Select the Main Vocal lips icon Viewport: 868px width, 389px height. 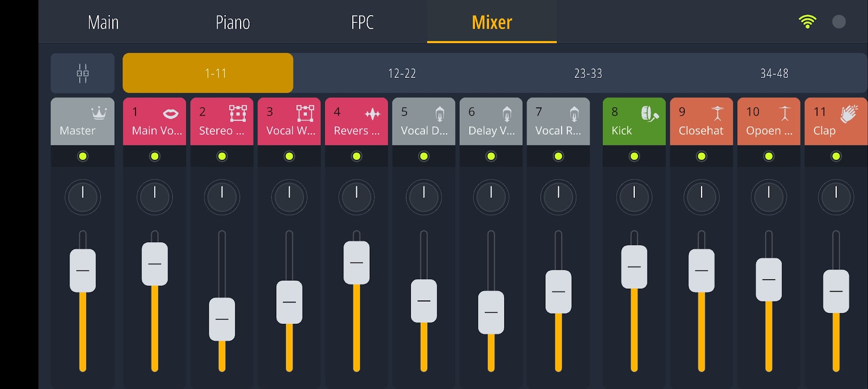170,114
